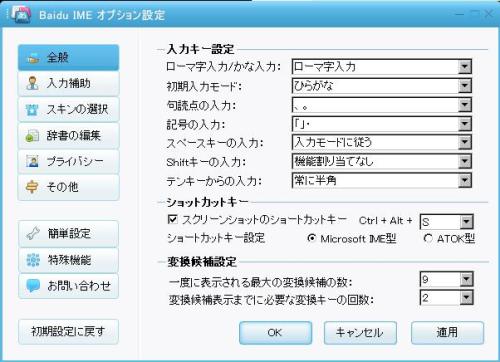
Task: Choose the ATOK型 radio button
Action: (428, 238)
